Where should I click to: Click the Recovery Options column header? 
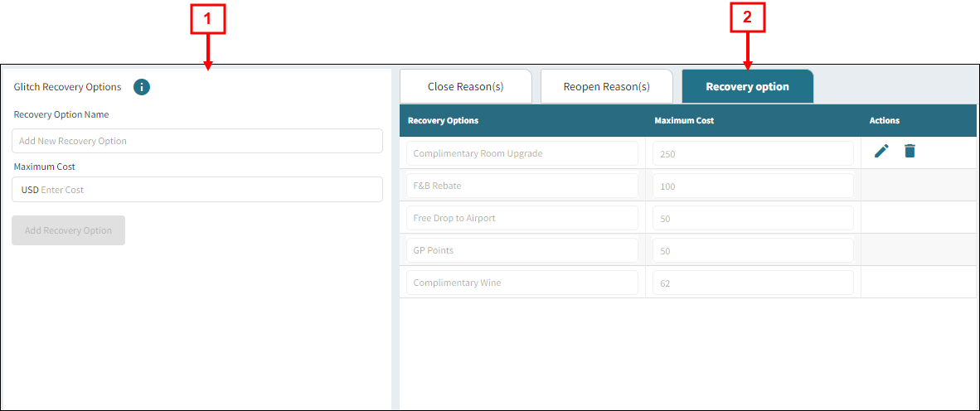[x=443, y=120]
